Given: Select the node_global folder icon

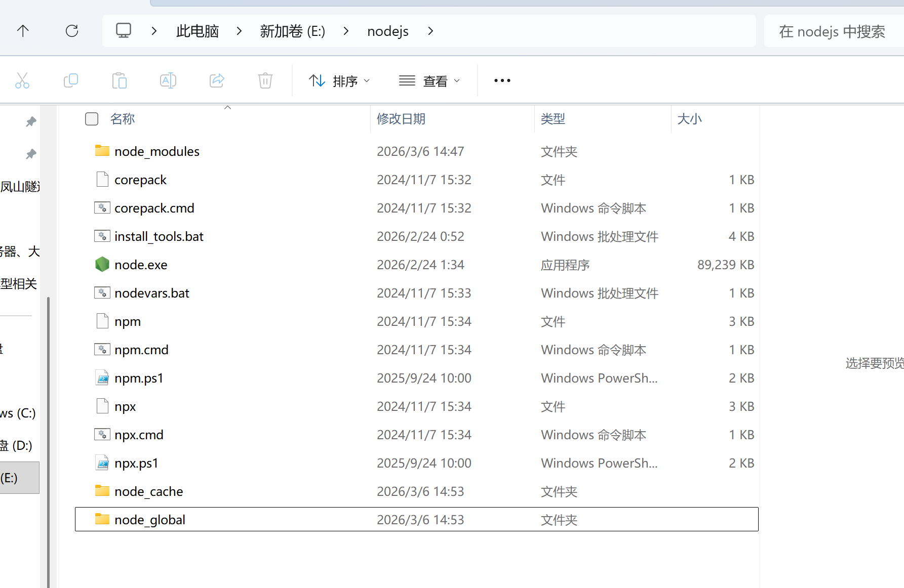Looking at the screenshot, I should 102,519.
